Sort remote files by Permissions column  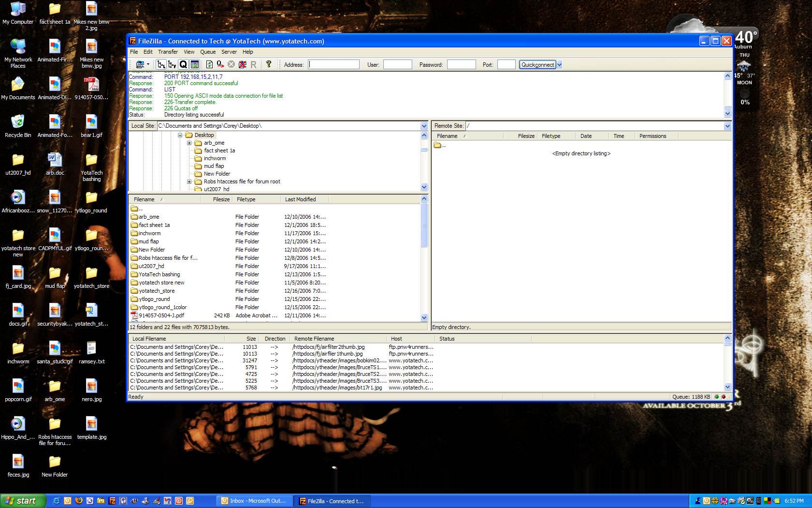click(656, 136)
